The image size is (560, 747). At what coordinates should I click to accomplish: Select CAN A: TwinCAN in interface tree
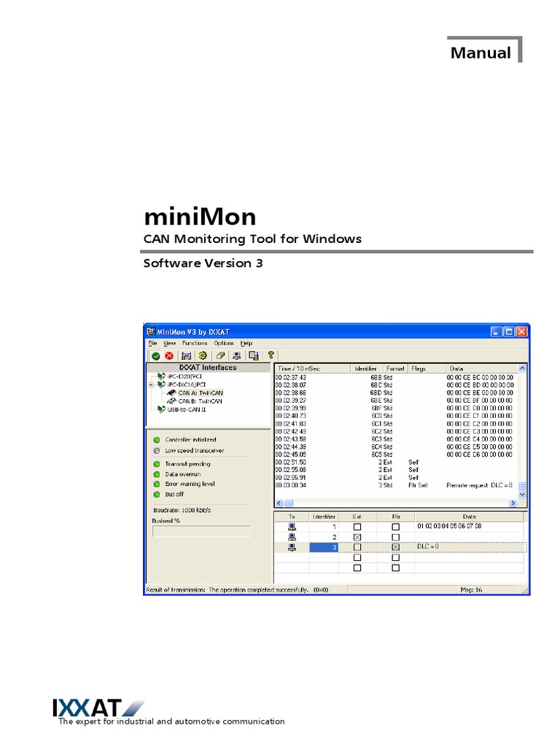pos(201,393)
